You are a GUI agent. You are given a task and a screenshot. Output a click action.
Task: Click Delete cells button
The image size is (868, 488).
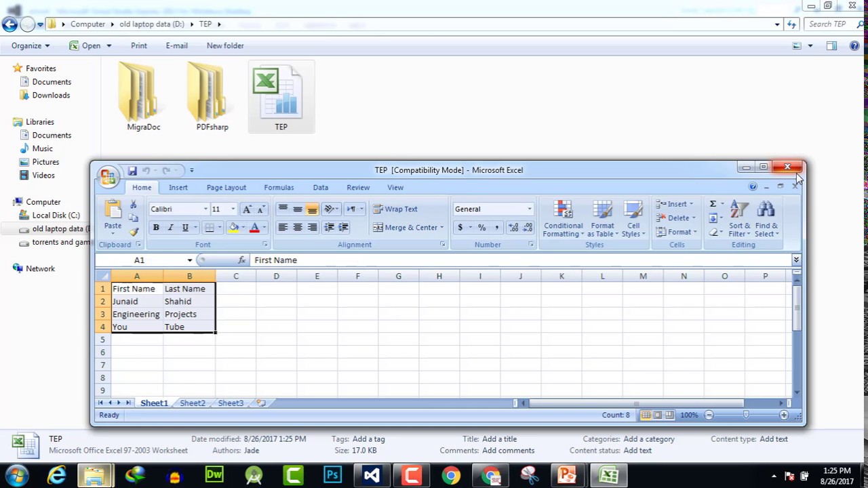tap(676, 218)
